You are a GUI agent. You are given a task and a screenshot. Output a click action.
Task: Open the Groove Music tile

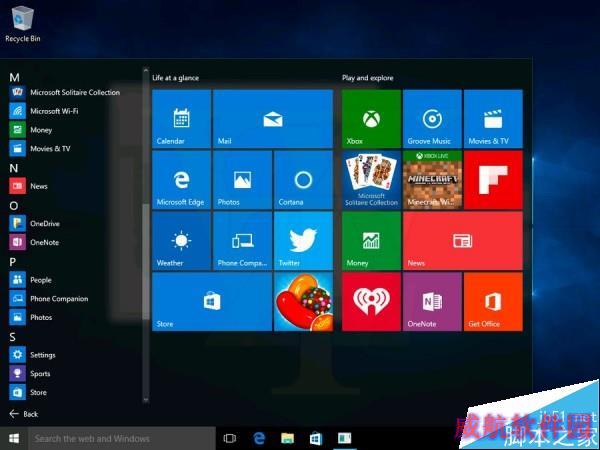point(432,119)
